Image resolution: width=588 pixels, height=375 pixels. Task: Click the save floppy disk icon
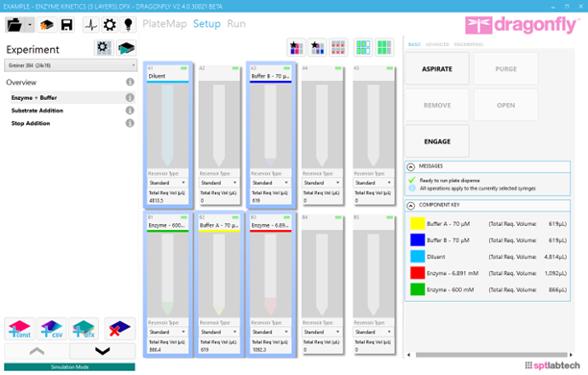click(66, 25)
